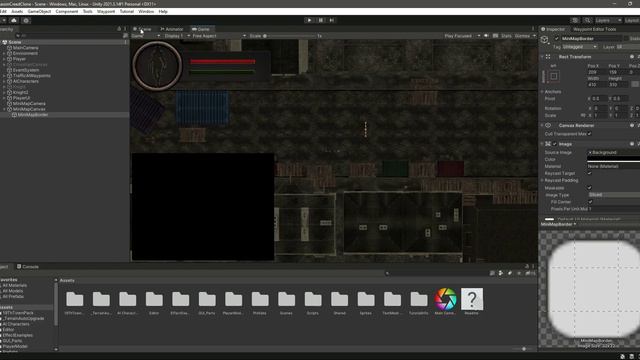Switch to the Scene tab
The height and width of the screenshot is (360, 640).
click(142, 29)
